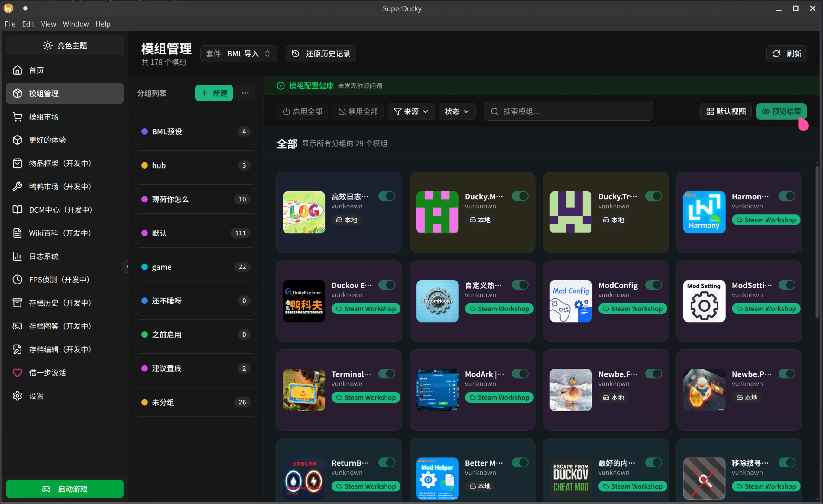Viewport: 823px width, 504px height.
Task: Switch to 亮色主题 light theme
Action: pos(64,45)
